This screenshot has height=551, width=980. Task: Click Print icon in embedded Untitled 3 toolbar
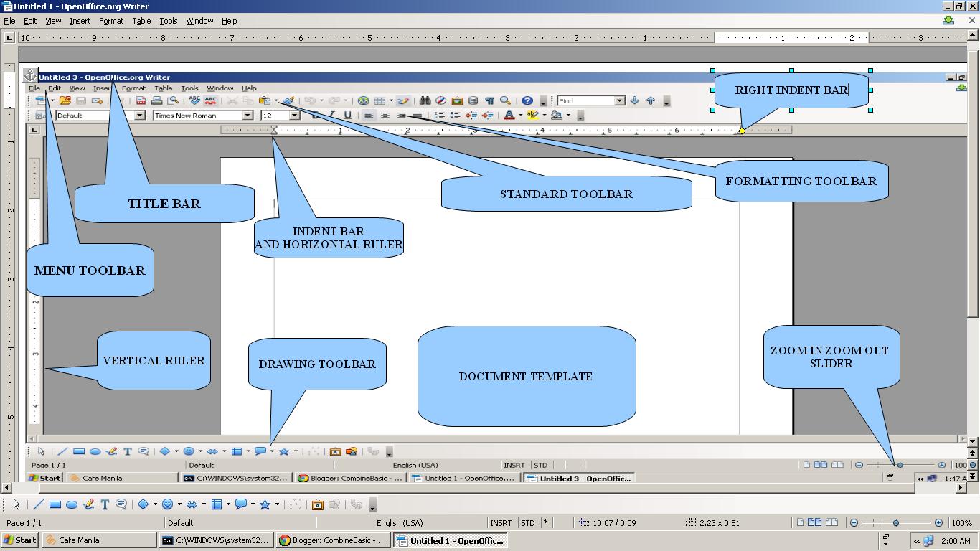coord(156,101)
